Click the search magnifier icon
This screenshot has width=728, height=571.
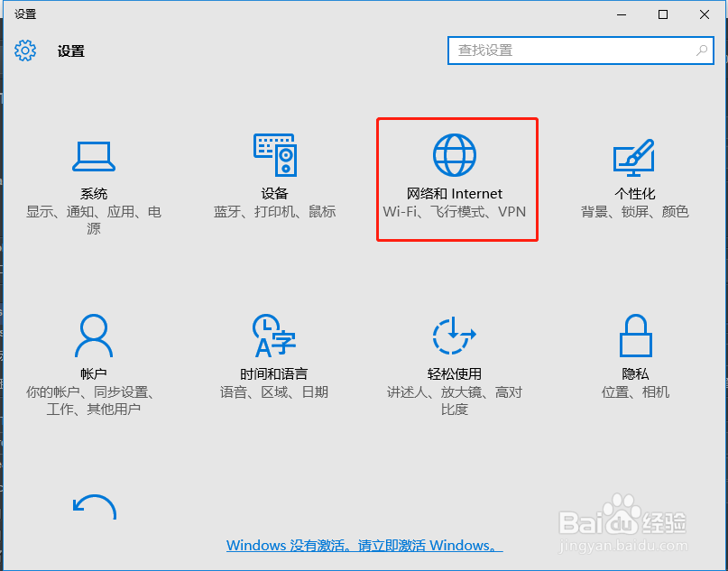pos(702,51)
